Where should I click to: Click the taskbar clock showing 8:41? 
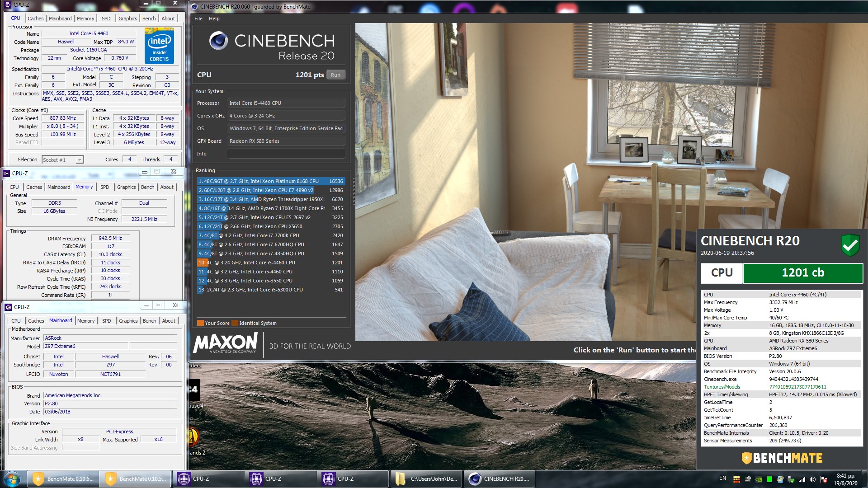point(845,479)
